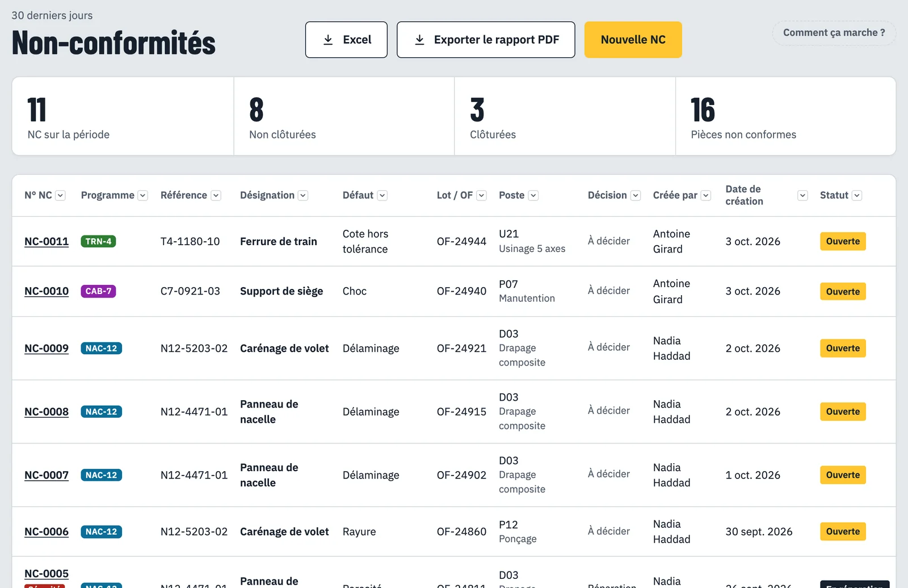Viewport: 908px width, 588px height.
Task: Click P07 Manutention poste
Action: [x=527, y=291]
